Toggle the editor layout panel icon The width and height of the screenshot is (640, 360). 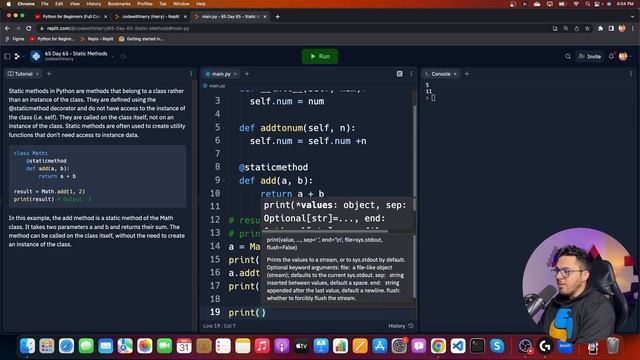(400, 74)
